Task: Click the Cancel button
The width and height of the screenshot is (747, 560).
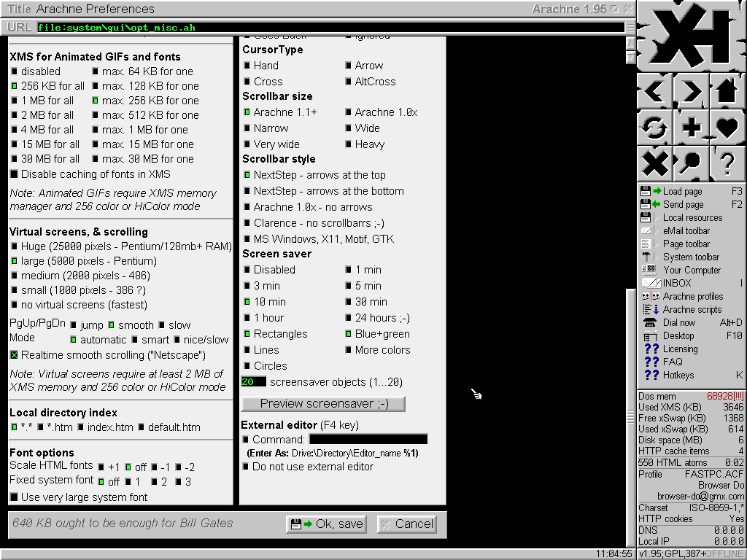Action: click(x=407, y=524)
